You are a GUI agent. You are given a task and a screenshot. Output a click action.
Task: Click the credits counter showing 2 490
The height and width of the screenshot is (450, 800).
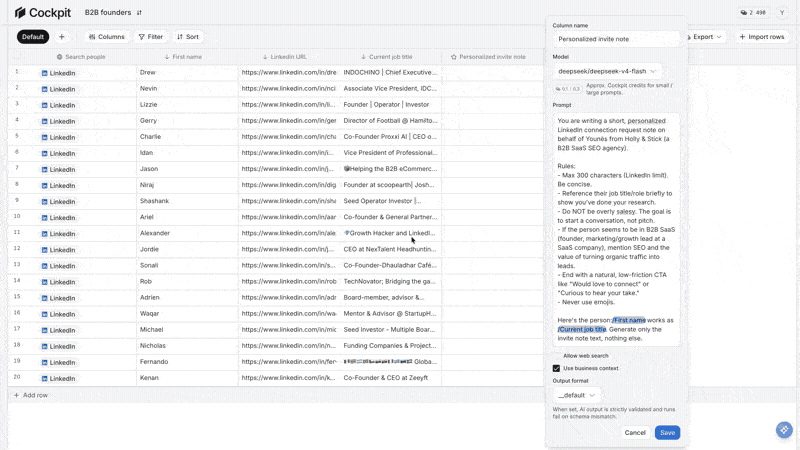point(754,13)
